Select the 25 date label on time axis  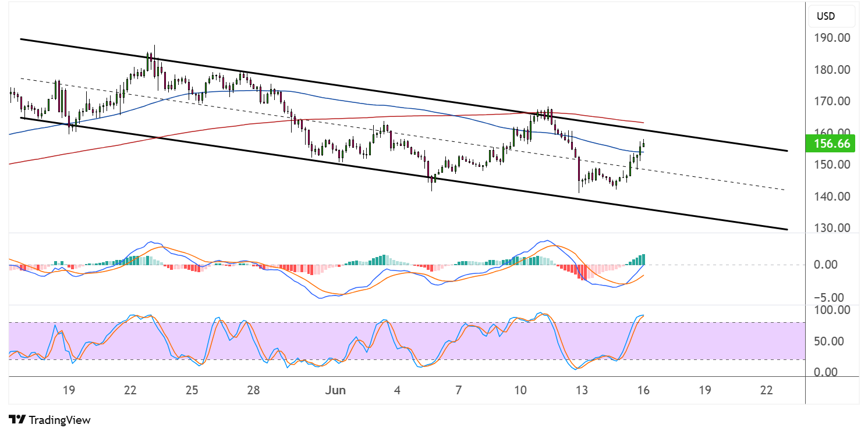[193, 390]
